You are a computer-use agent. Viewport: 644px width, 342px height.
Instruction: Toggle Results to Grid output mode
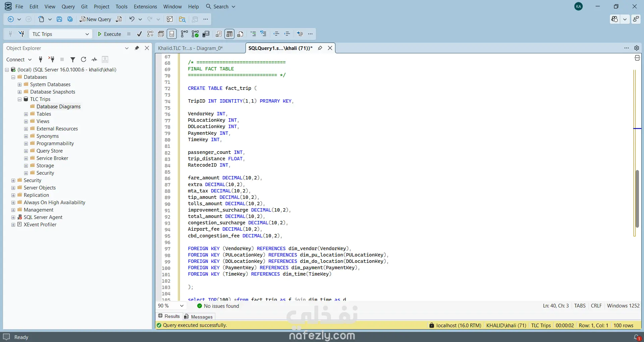(x=229, y=34)
